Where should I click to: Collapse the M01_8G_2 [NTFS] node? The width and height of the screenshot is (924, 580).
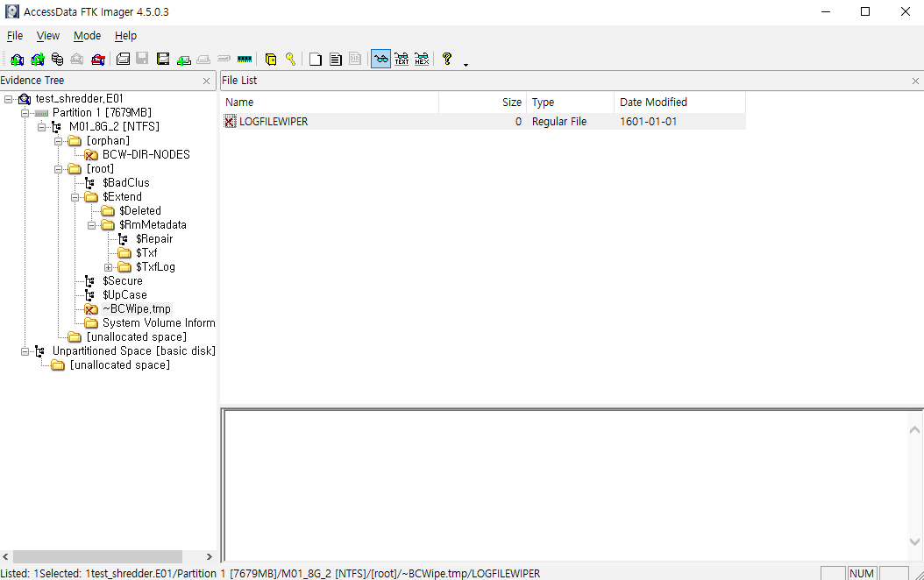(x=41, y=127)
